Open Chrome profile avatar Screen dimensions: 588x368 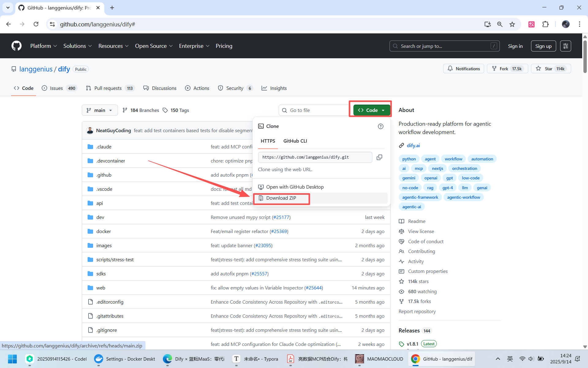point(566,24)
